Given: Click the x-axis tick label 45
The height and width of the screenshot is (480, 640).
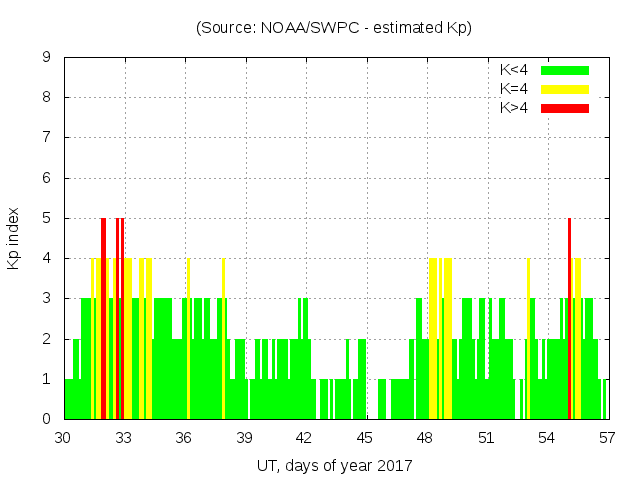Looking at the screenshot, I should click(365, 437).
